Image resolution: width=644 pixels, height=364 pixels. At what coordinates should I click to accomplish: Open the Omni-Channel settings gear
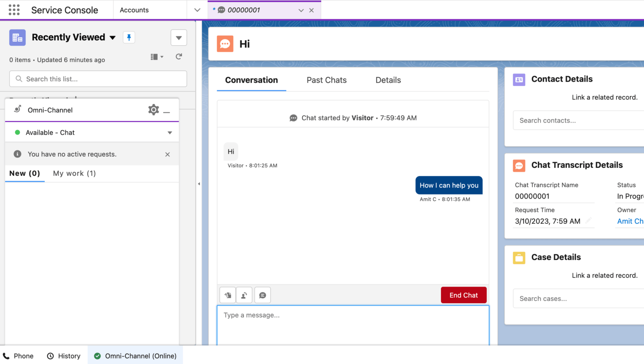153,110
